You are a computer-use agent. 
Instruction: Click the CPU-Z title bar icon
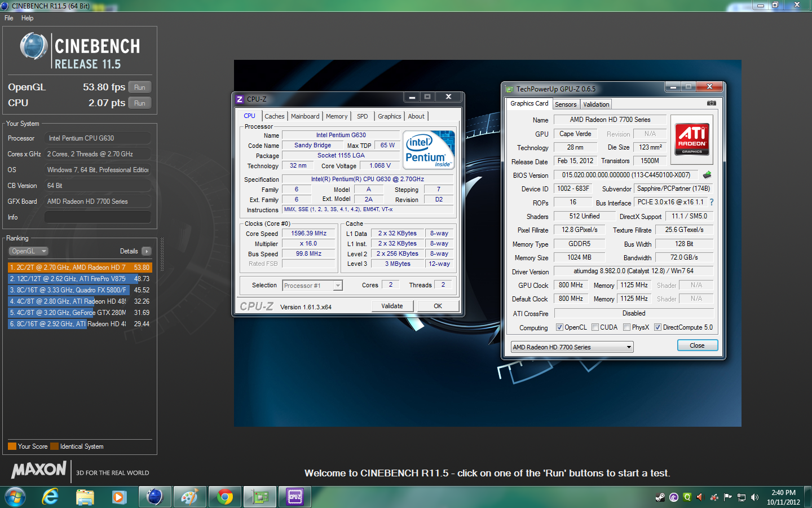click(x=240, y=99)
